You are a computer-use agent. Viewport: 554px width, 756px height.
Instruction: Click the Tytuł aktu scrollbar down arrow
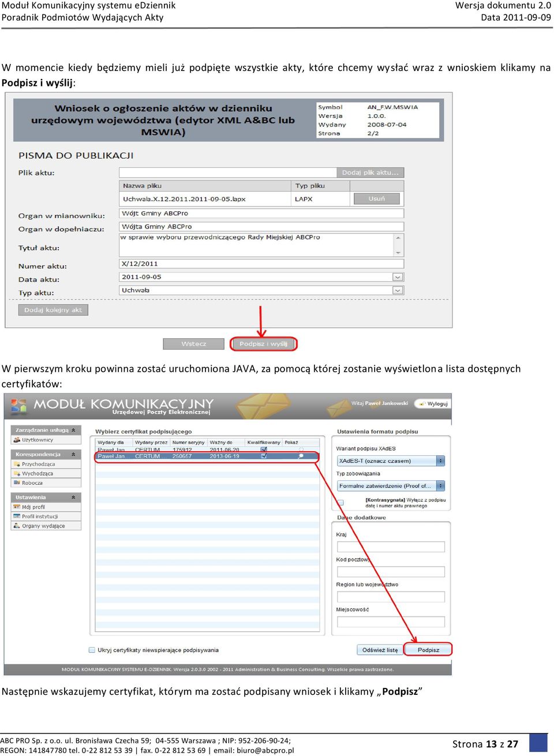tap(398, 253)
